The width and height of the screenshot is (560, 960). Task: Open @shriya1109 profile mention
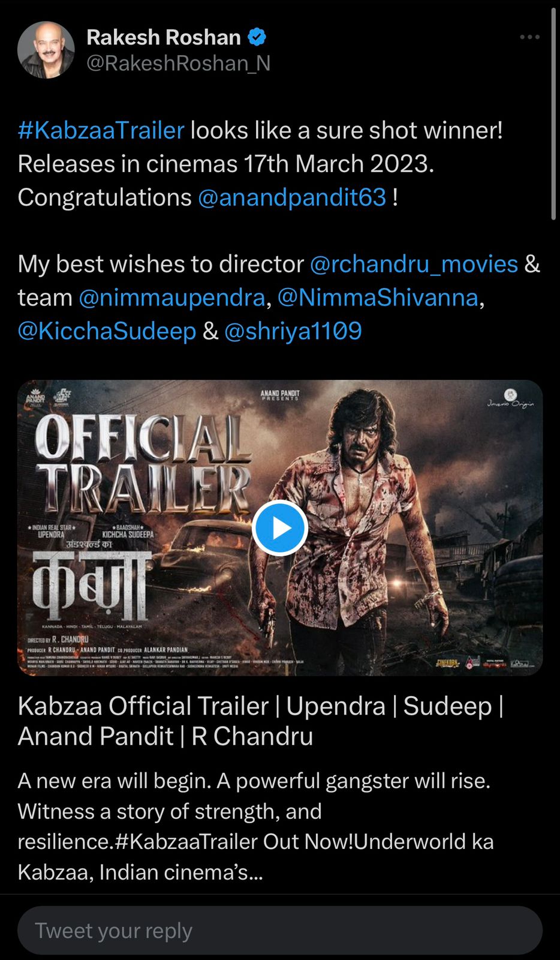click(293, 331)
